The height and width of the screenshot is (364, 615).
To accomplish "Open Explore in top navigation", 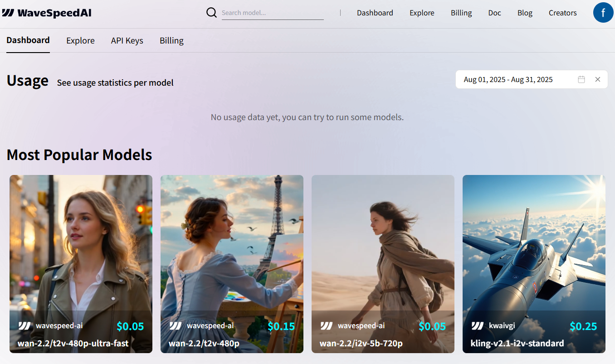I will point(422,13).
